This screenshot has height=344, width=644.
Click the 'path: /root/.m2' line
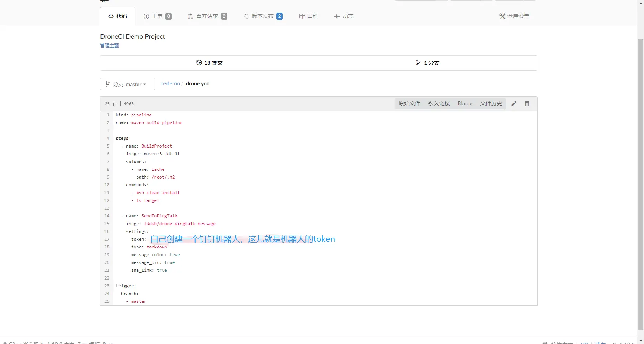(156, 177)
